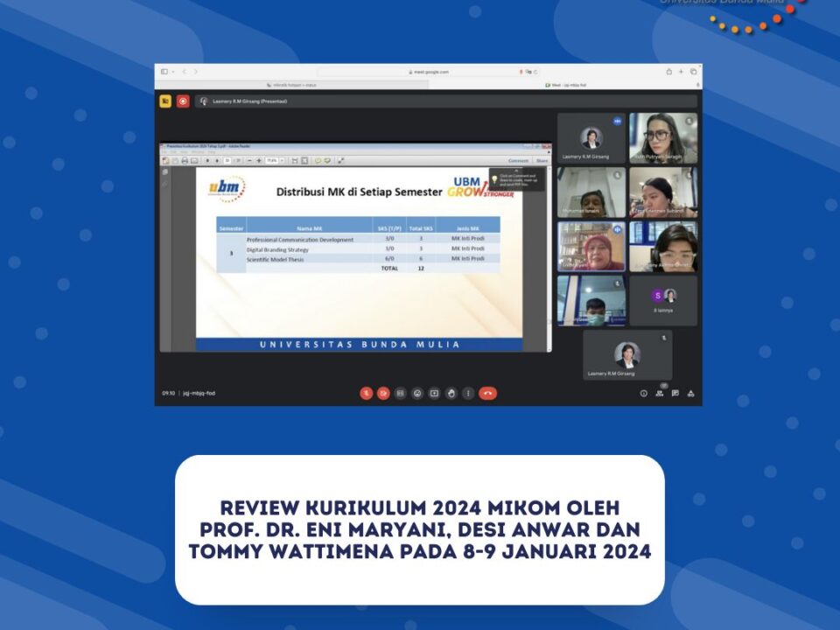The height and width of the screenshot is (630, 840).
Task: Click the yellow companion icon in Meet header
Action: coord(165,101)
